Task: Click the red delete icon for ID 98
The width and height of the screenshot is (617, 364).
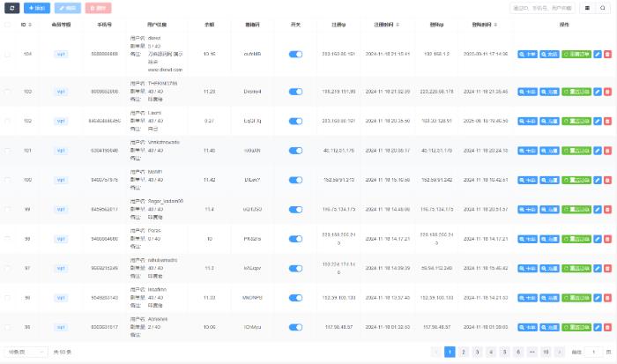Action: [607, 239]
